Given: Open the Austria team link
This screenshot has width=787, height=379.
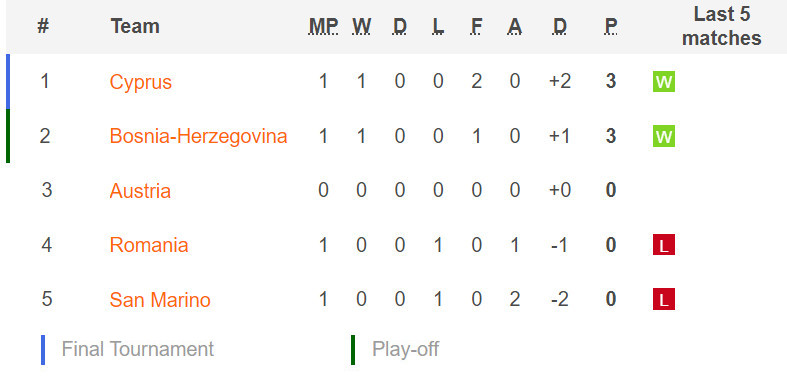Looking at the screenshot, I should 140,191.
